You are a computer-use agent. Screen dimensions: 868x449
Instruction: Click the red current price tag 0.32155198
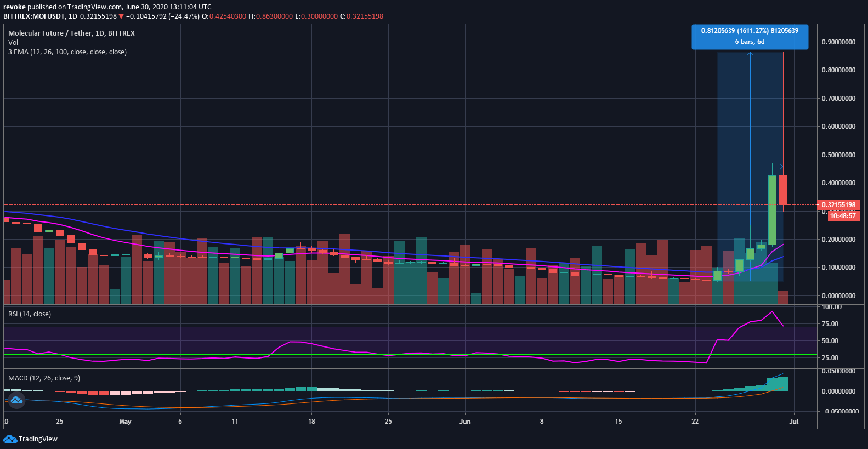(838, 205)
